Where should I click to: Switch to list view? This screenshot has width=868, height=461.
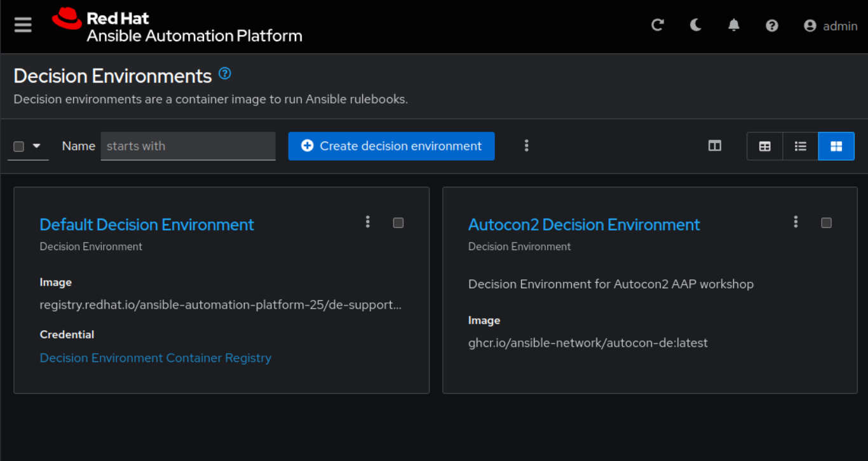click(x=801, y=146)
